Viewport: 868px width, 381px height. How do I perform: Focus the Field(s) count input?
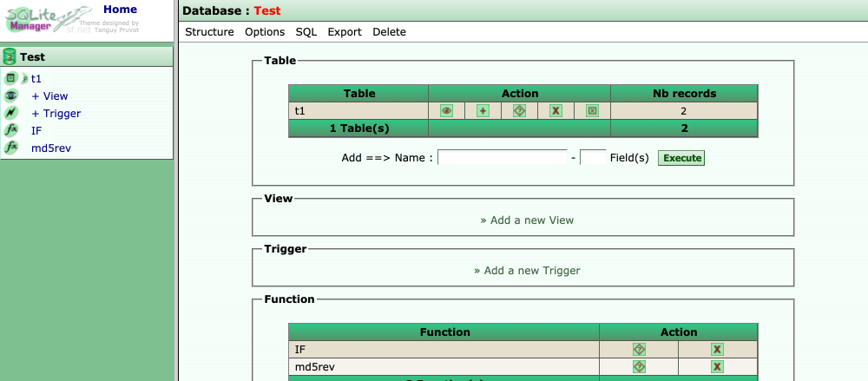[x=594, y=157]
